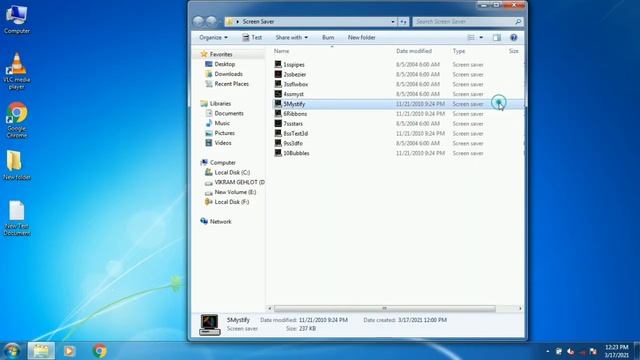Open Pictures library
This screenshot has width=640, height=360.
(224, 133)
